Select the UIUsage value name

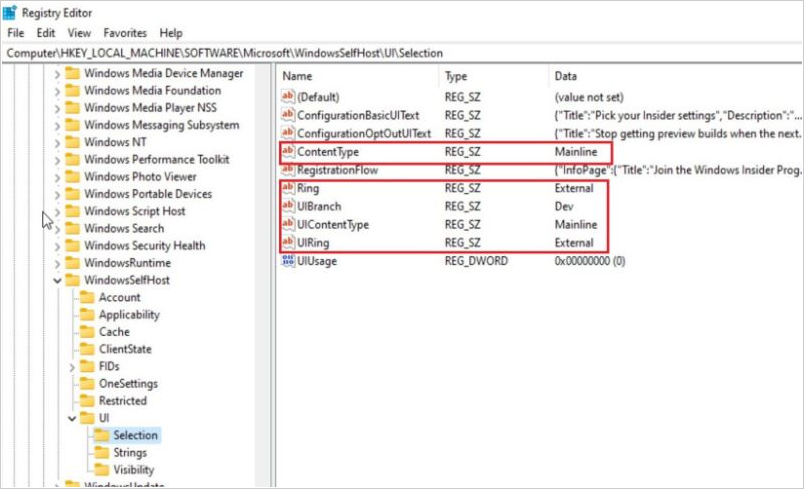pyautogui.click(x=317, y=261)
